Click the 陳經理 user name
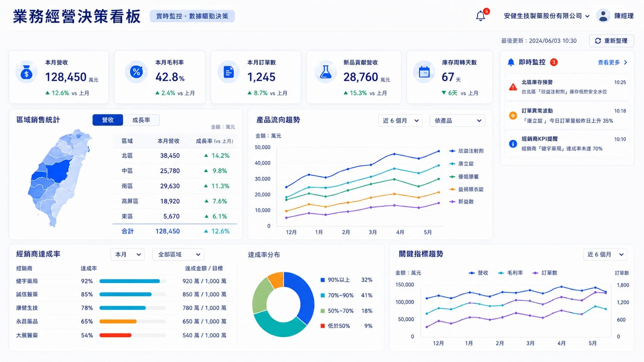 tap(624, 16)
